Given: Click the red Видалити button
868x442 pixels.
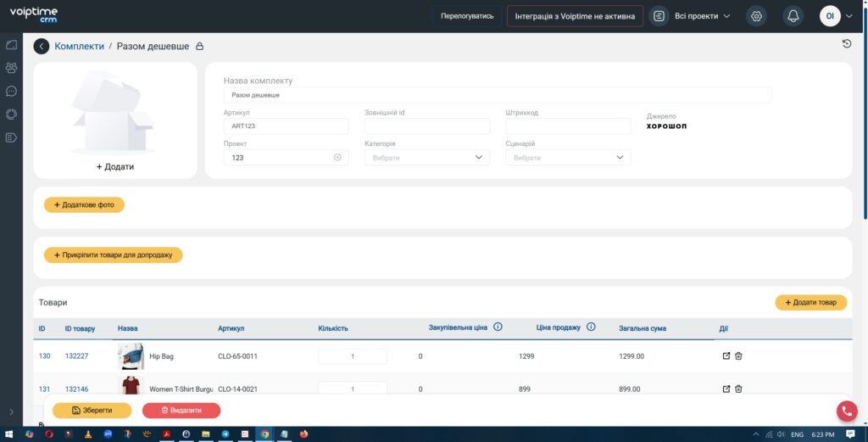Looking at the screenshot, I should click(x=181, y=411).
